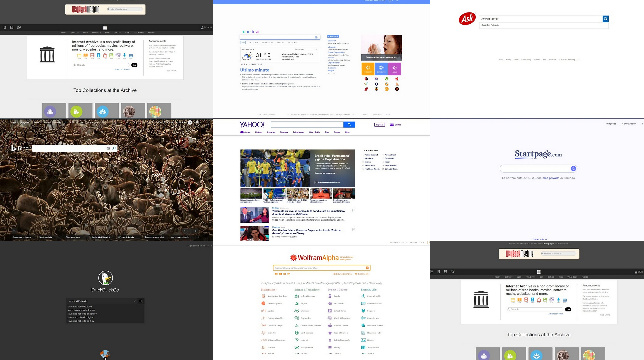Click the Ask search magnifier button

click(605, 19)
